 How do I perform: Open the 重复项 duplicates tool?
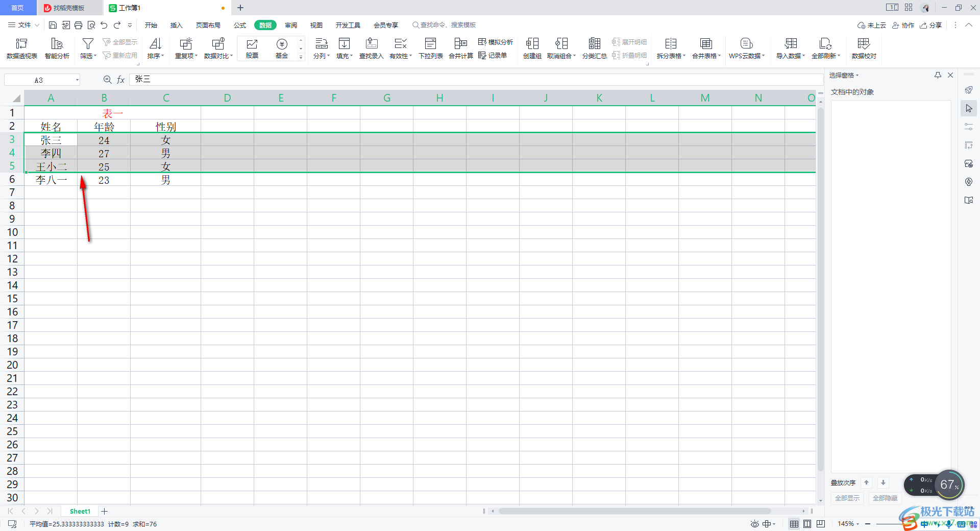click(x=186, y=49)
